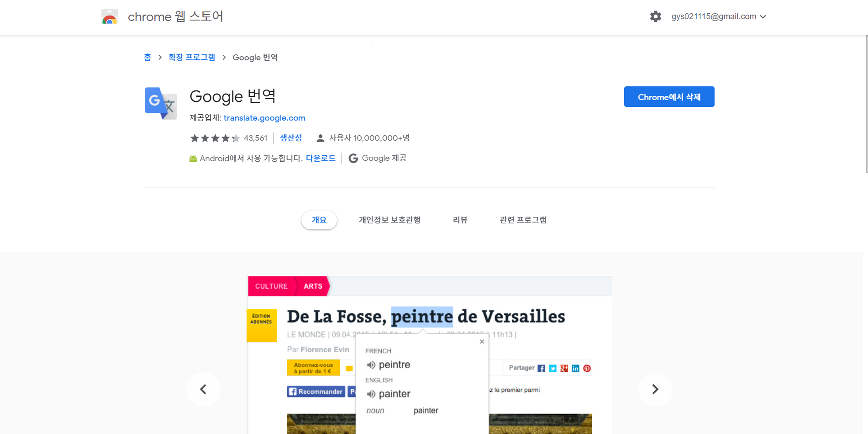Click the Google 번역 heading text
This screenshot has width=868, height=434.
click(233, 96)
